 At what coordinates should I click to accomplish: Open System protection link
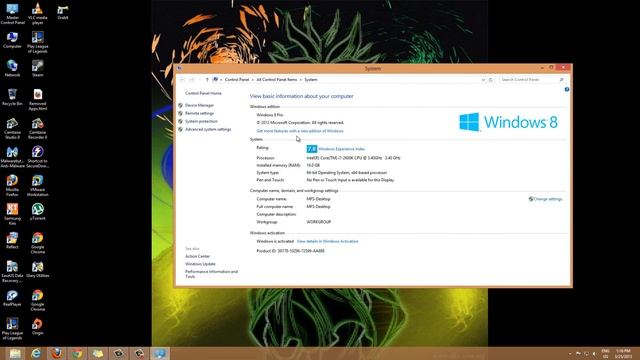pos(201,121)
